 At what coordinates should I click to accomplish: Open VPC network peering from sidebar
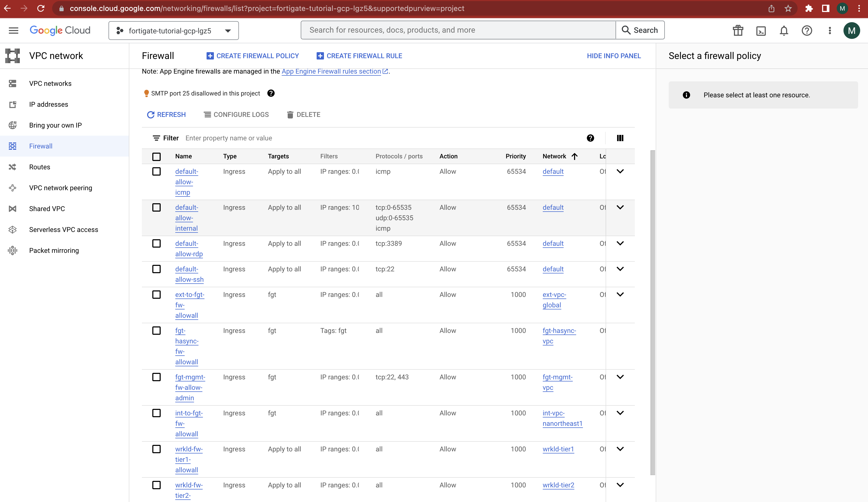pos(60,188)
